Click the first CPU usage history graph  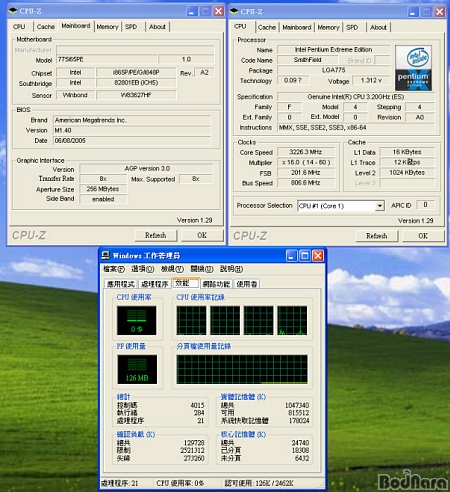click(191, 320)
